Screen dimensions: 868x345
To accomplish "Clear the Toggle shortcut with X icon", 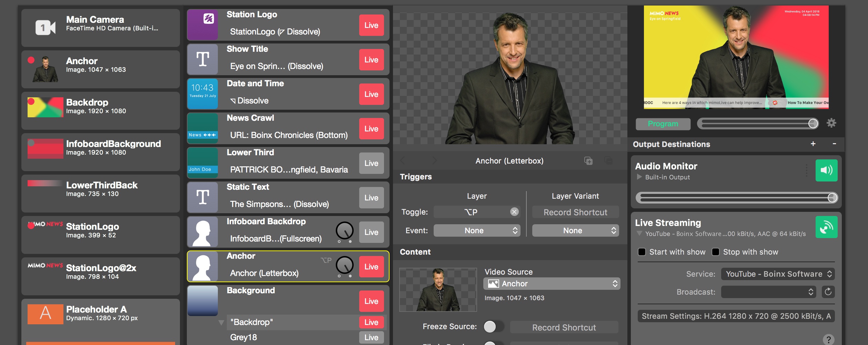I will click(514, 212).
